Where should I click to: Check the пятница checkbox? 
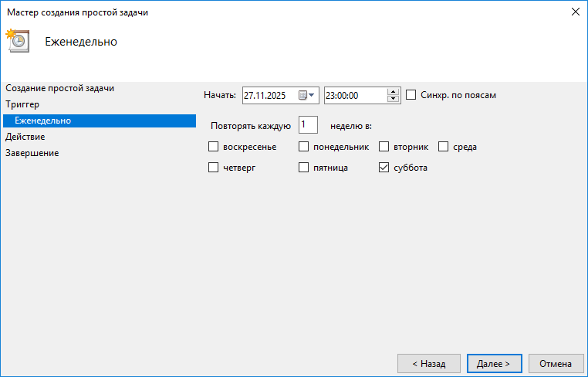coord(303,167)
